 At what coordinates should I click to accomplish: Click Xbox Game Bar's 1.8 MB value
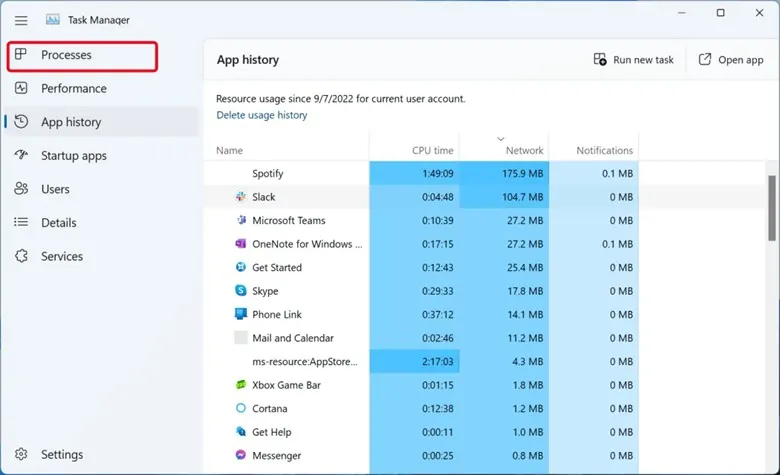pos(528,384)
